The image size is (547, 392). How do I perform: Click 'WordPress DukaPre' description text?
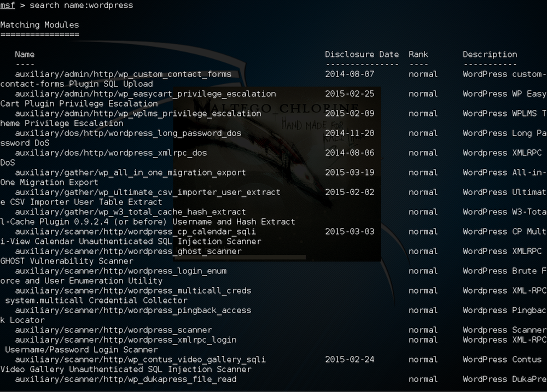504,379
